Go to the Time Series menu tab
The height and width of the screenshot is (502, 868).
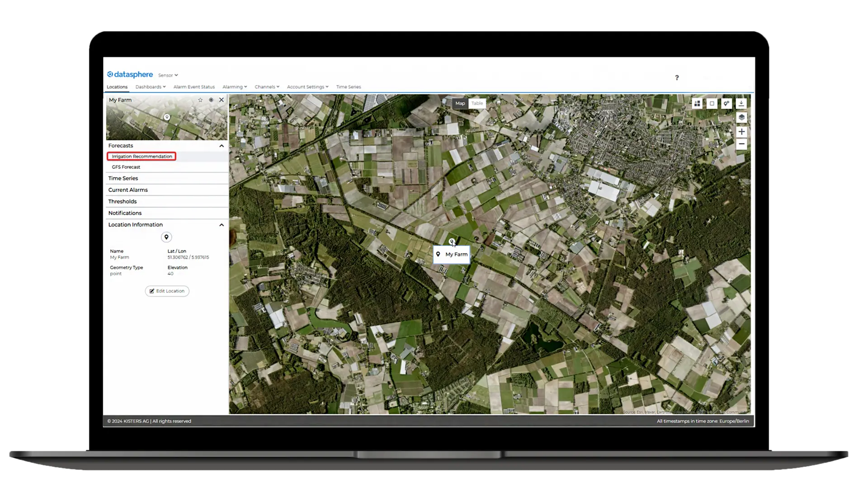point(348,87)
